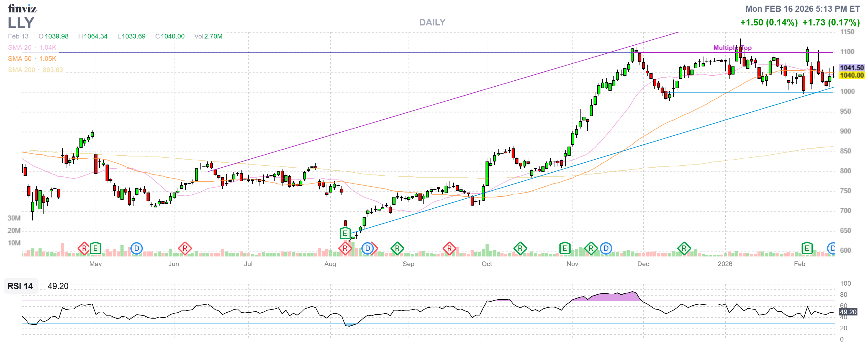The width and height of the screenshot is (868, 349).
Task: Click the green R marker in mid-December
Action: tap(684, 249)
